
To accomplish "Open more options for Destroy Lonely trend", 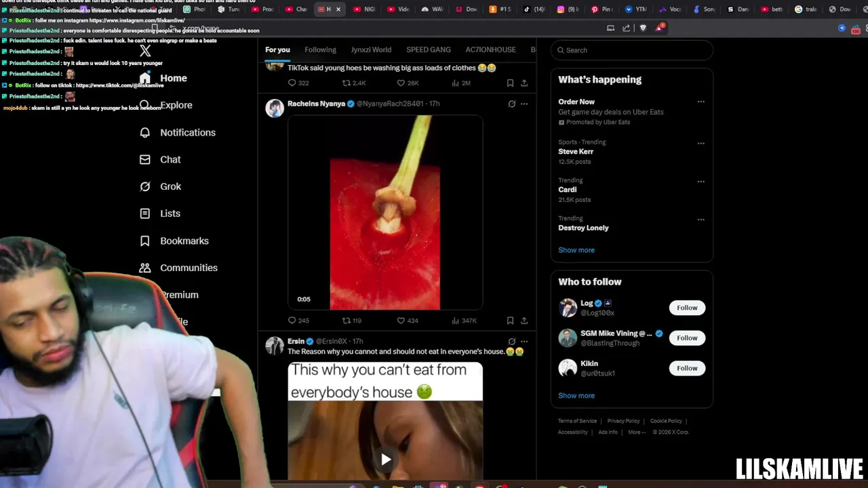I will click(x=701, y=219).
